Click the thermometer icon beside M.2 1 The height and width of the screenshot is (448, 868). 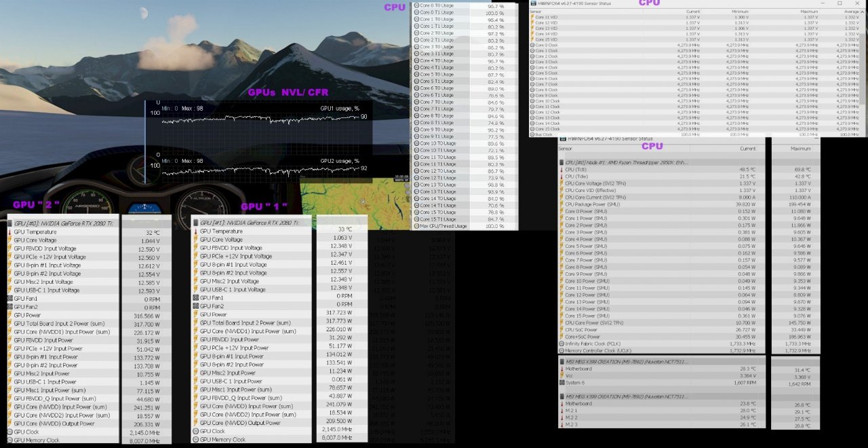pyautogui.click(x=561, y=411)
